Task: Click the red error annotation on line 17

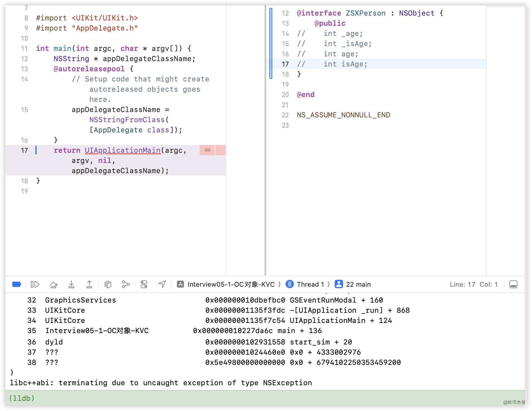Action: click(x=207, y=150)
